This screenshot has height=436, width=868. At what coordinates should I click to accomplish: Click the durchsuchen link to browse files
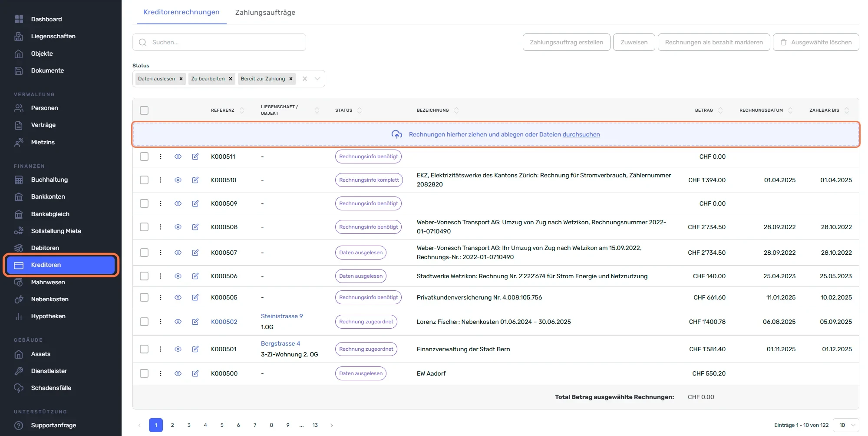click(581, 134)
